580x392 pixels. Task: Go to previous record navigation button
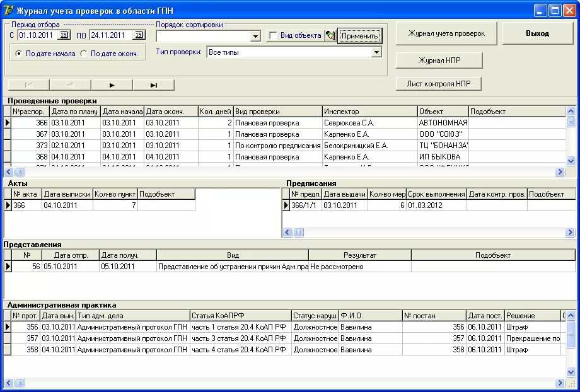pyautogui.click(x=70, y=85)
